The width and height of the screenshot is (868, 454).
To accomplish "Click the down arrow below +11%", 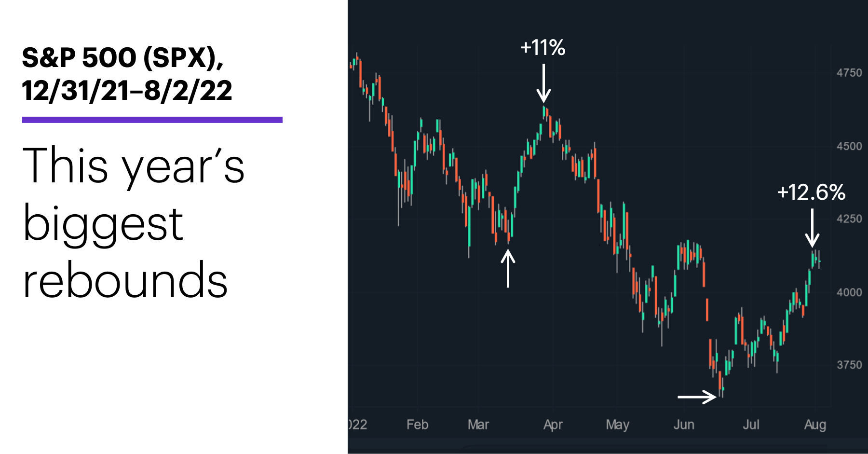I will pos(543,83).
